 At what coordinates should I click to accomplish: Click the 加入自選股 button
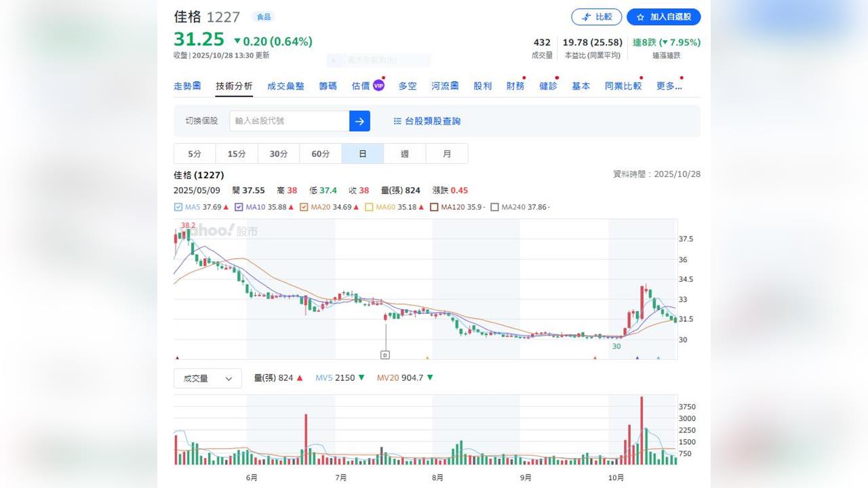[x=663, y=17]
